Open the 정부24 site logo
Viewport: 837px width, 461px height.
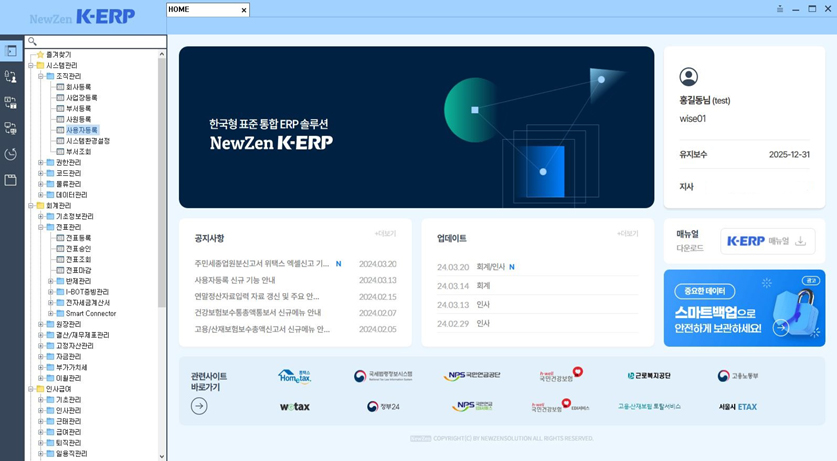[x=383, y=406]
